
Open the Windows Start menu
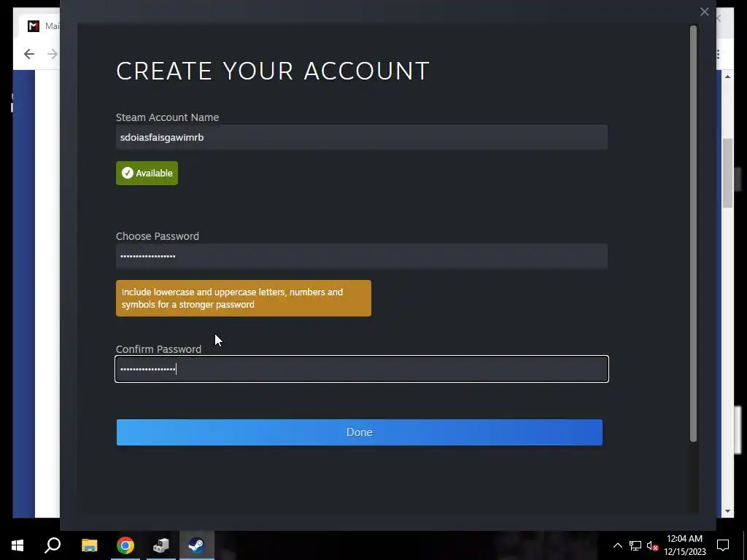coord(18,545)
